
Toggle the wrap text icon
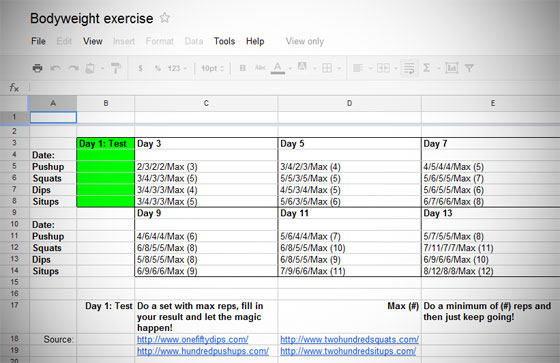[x=409, y=68]
